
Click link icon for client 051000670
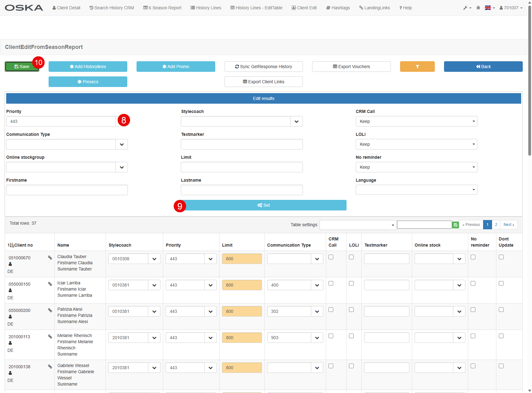50,258
